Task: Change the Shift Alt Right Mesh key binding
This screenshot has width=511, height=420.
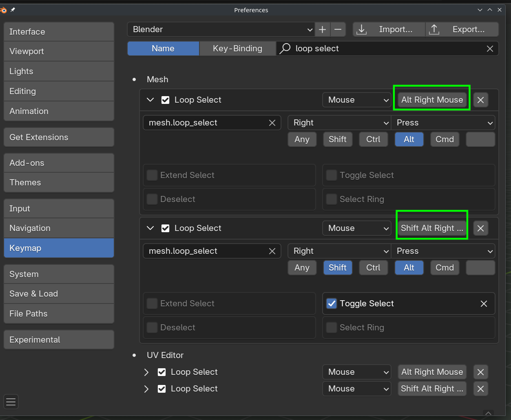Action: (x=432, y=228)
